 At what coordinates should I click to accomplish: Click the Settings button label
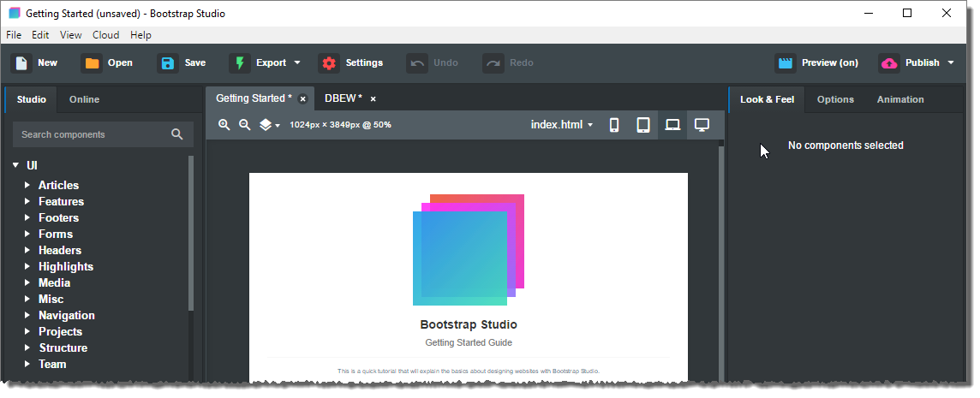pyautogui.click(x=364, y=63)
